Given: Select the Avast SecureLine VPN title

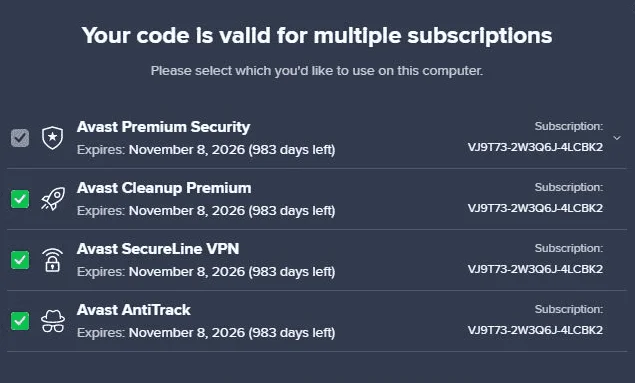Looking at the screenshot, I should click(x=158, y=249).
